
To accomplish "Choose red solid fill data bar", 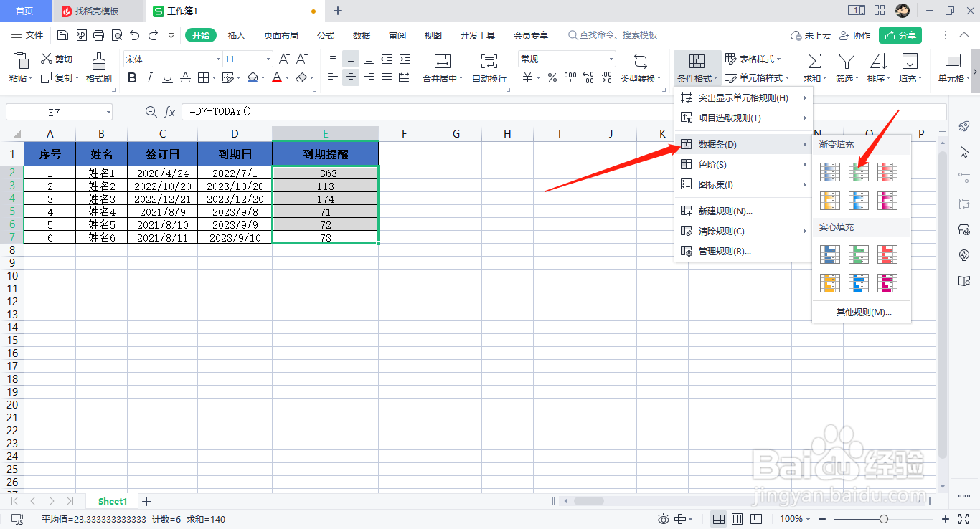I will point(888,254).
